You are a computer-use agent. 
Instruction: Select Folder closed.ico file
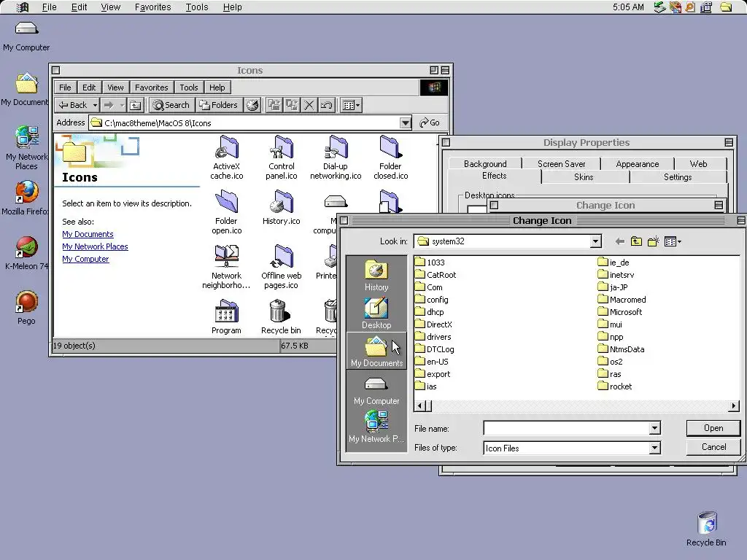point(391,157)
